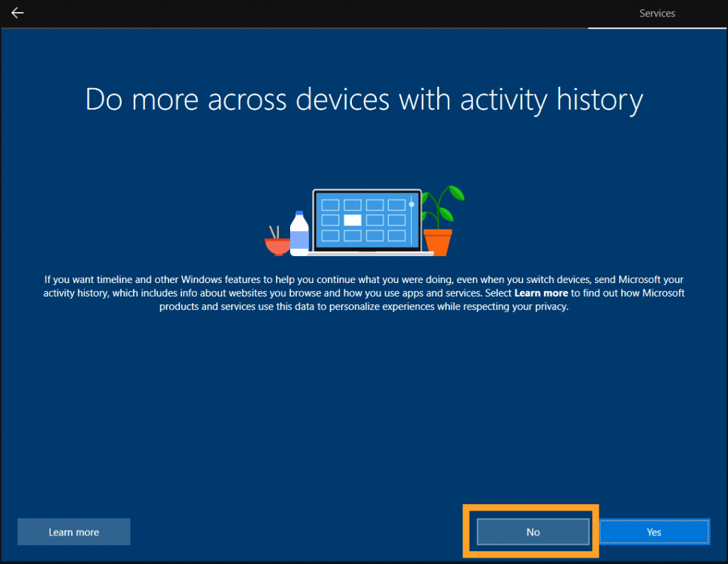Click bold Learn more text in paragraph
The image size is (728, 564).
(x=541, y=293)
